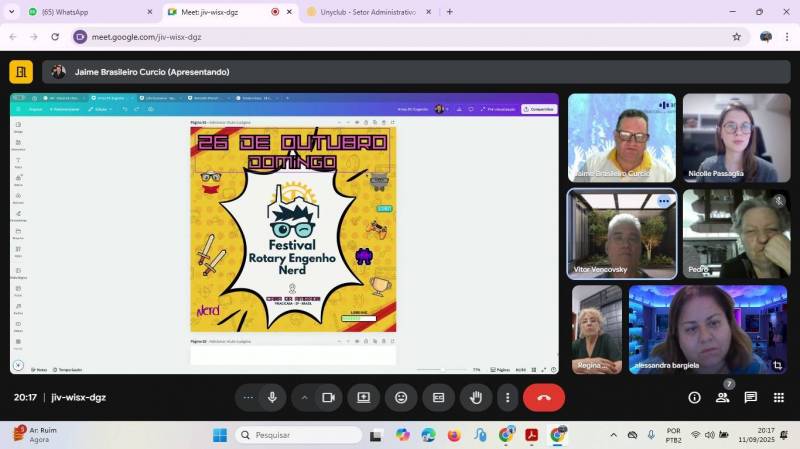Viewport: 800px width, 449px height.
Task: Open the chat messages icon
Action: pos(750,397)
